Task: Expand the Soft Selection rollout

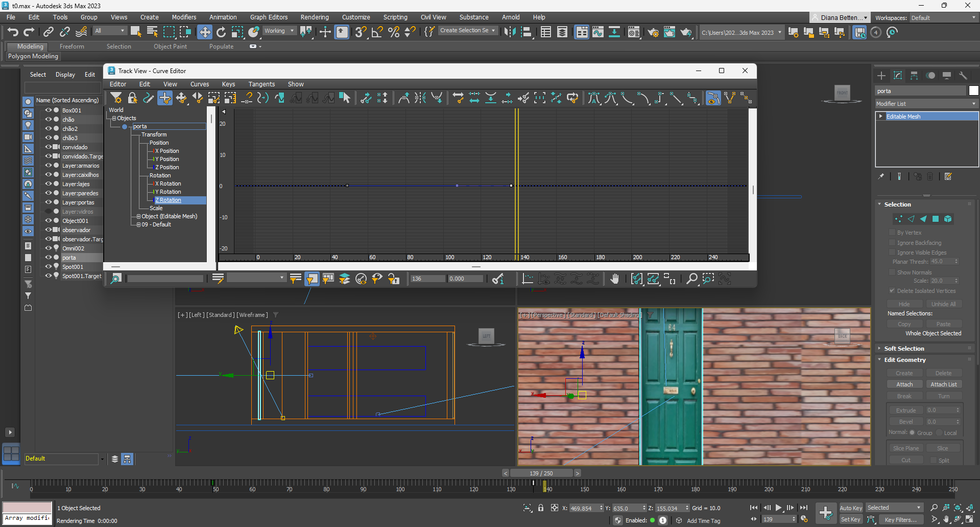Action: click(904, 349)
